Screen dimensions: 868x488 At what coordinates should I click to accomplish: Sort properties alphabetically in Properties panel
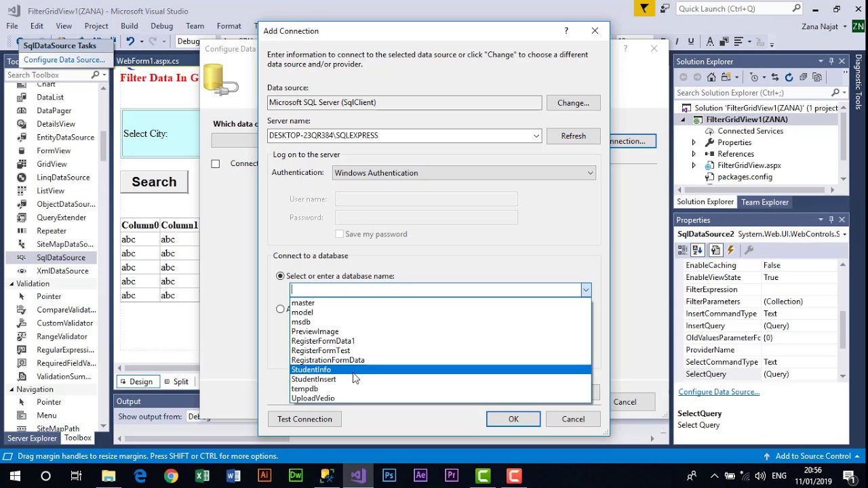(x=698, y=250)
